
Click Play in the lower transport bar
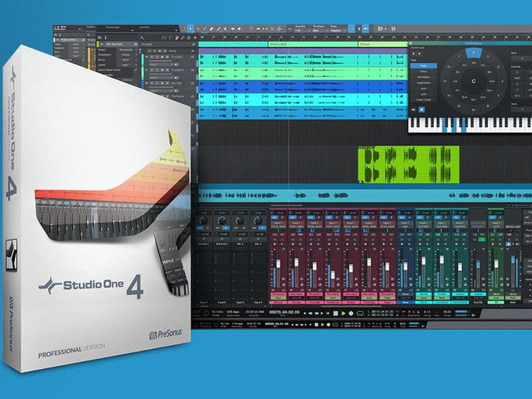tap(322, 325)
